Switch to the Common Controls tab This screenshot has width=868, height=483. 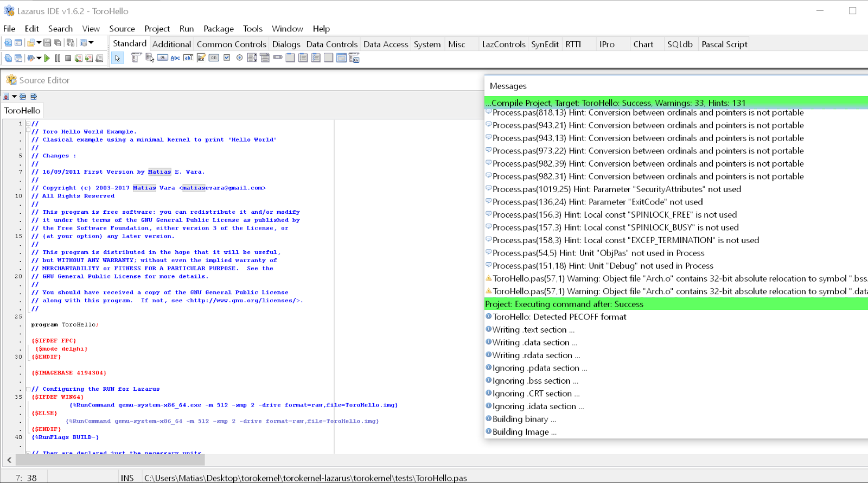point(232,45)
